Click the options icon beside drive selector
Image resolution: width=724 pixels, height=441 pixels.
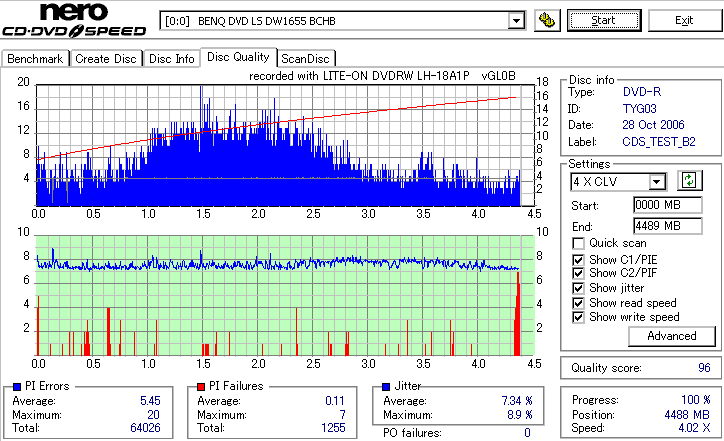(x=547, y=21)
